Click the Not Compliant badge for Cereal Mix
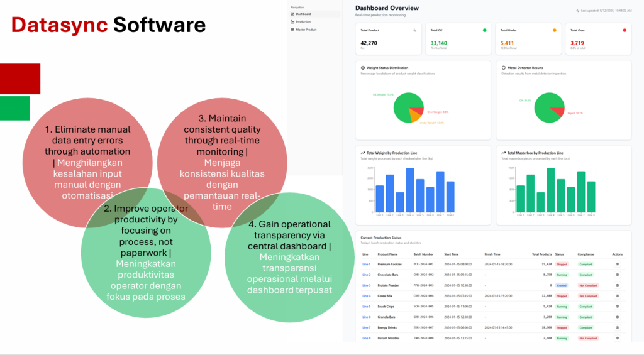 pyautogui.click(x=588, y=296)
